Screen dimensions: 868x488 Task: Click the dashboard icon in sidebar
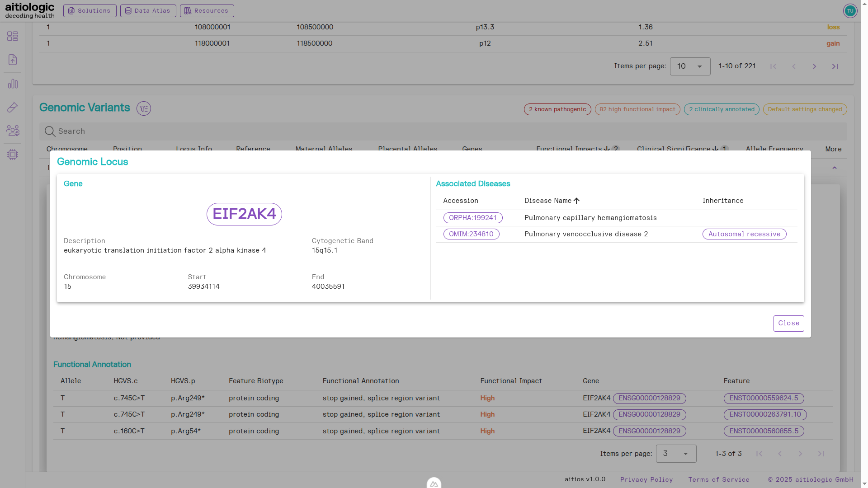click(13, 36)
